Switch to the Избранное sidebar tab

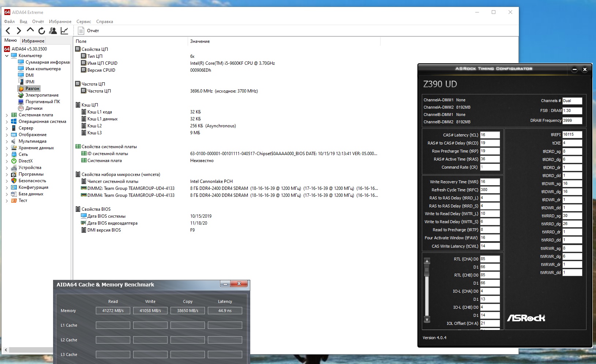click(x=33, y=41)
